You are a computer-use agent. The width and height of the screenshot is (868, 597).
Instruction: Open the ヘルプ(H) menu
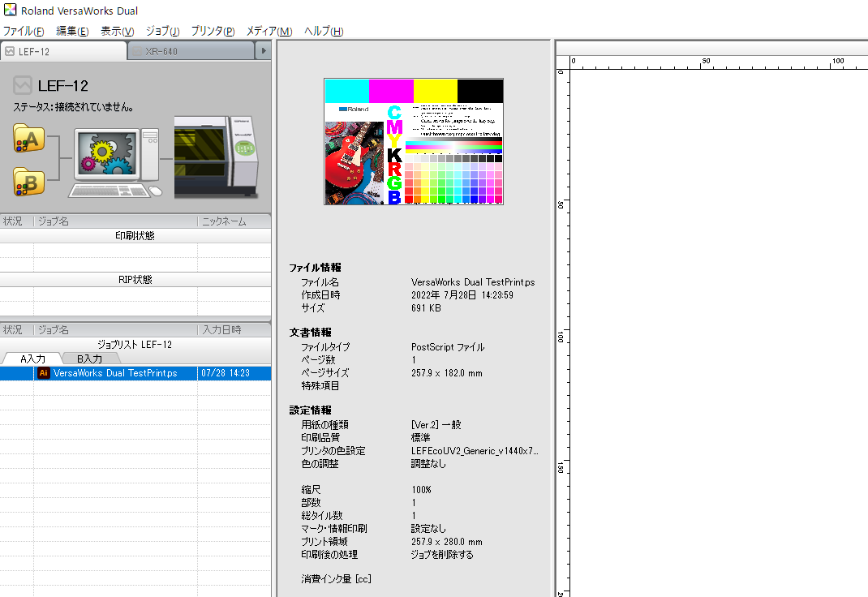(x=324, y=31)
